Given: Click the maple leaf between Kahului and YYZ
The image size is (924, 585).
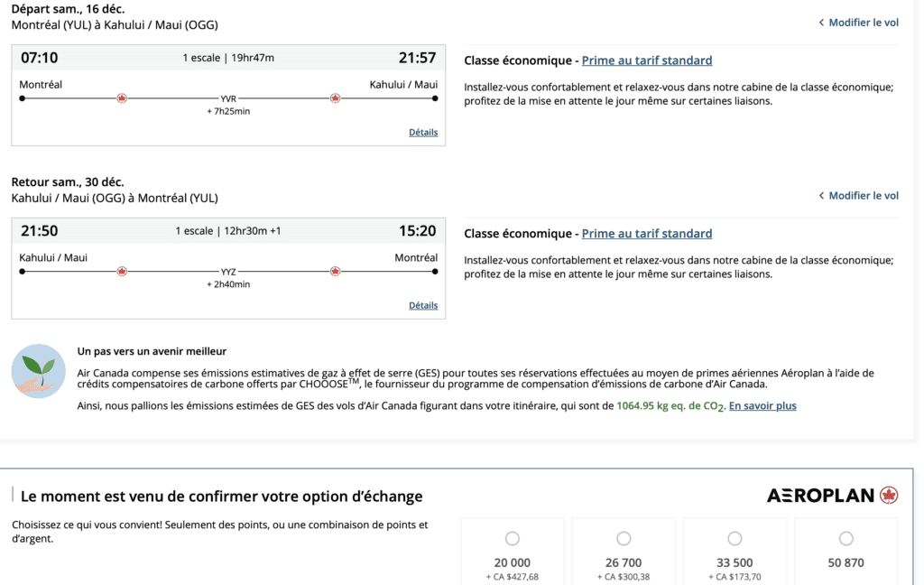Looking at the screenshot, I should pyautogui.click(x=122, y=271).
